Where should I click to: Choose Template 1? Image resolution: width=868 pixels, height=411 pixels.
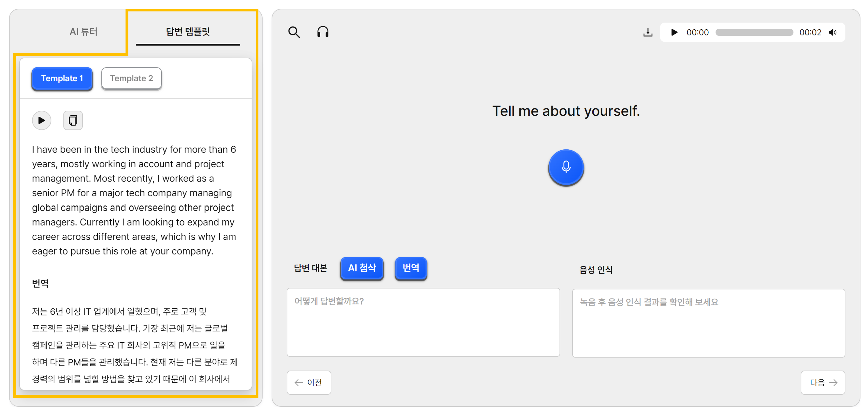pos(62,79)
